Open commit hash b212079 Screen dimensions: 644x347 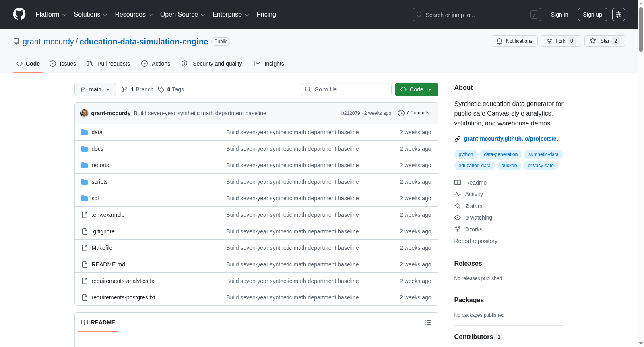pyautogui.click(x=351, y=113)
